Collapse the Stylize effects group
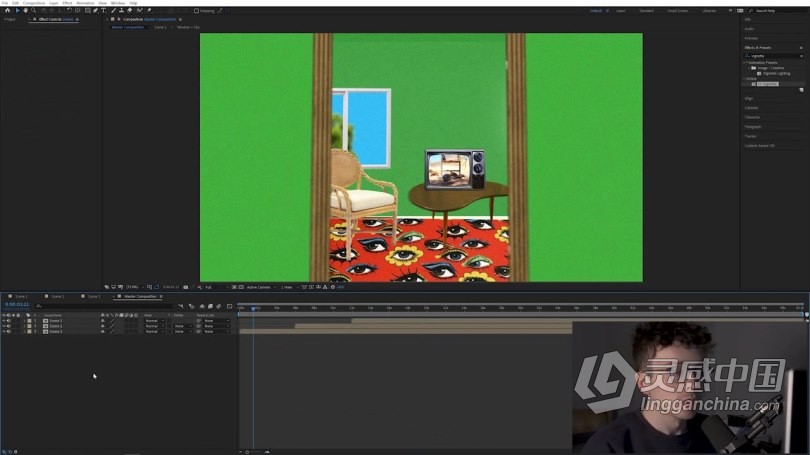The image size is (810, 455). (x=744, y=79)
